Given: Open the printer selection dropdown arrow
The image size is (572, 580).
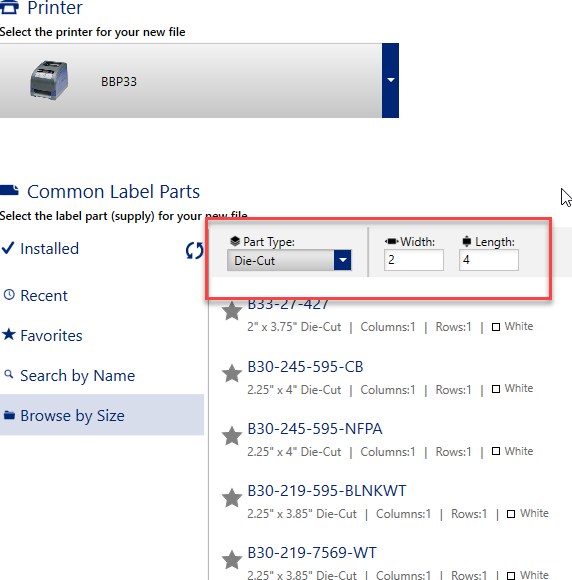Looking at the screenshot, I should pos(390,80).
